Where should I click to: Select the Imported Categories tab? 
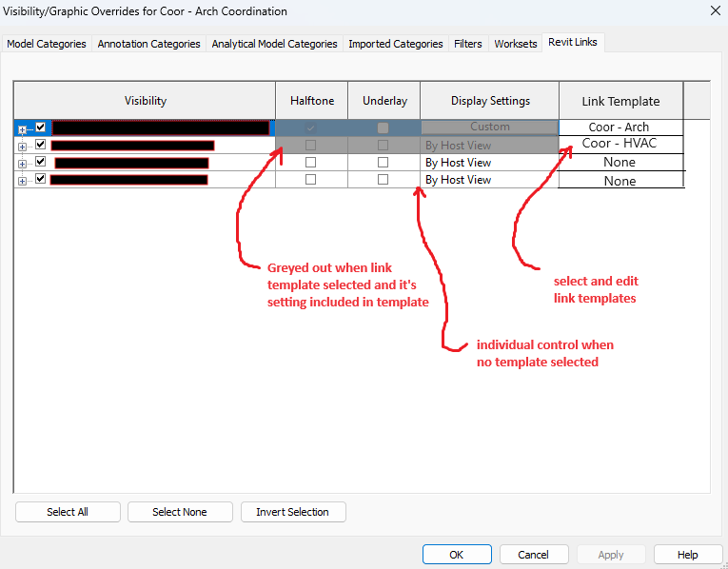(396, 44)
